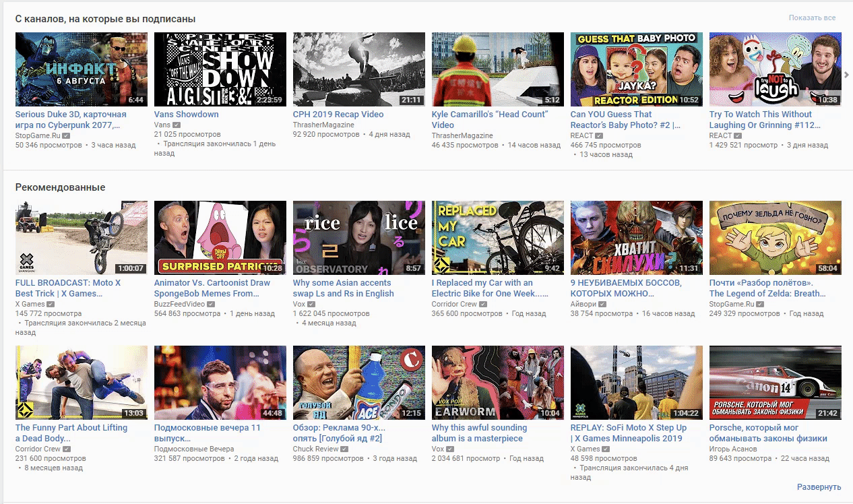Go to ThrasherMagazine channel under Head Count video
Viewport: 853px width, 504px height.
tap(462, 135)
